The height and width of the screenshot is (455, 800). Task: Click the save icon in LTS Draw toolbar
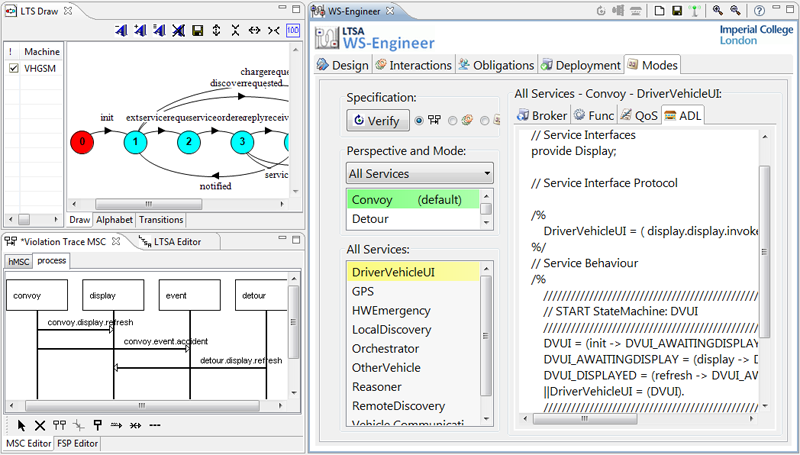tap(197, 31)
